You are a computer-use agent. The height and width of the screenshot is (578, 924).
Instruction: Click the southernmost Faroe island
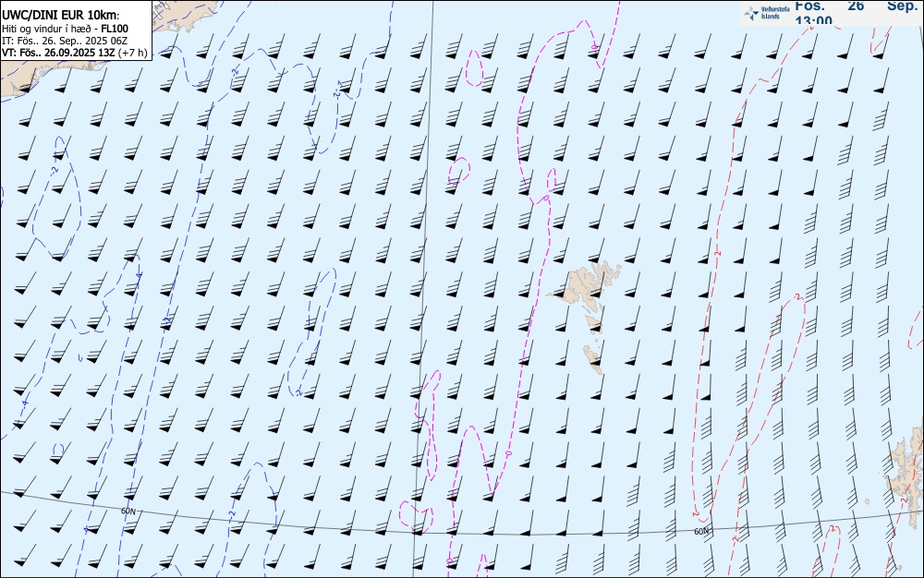tap(593, 359)
